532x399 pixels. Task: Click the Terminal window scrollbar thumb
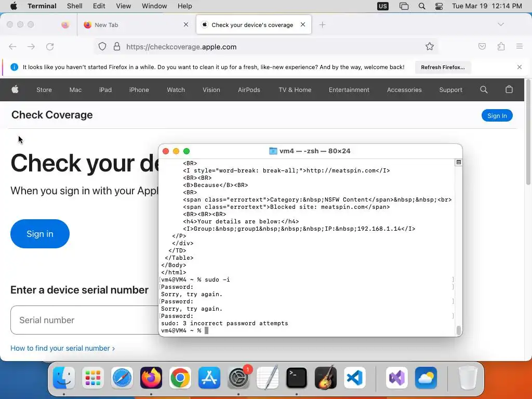point(459,330)
